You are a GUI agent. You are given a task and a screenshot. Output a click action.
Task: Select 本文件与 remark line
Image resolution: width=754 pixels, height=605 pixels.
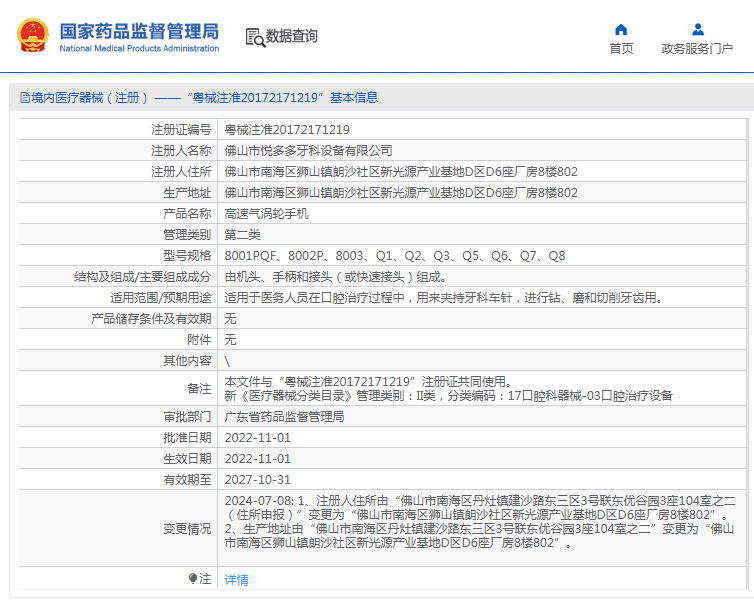coord(368,382)
